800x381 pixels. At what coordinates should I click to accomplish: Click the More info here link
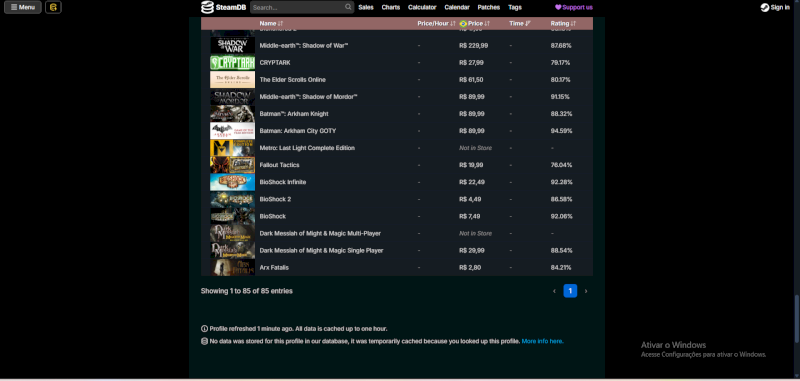click(x=542, y=341)
